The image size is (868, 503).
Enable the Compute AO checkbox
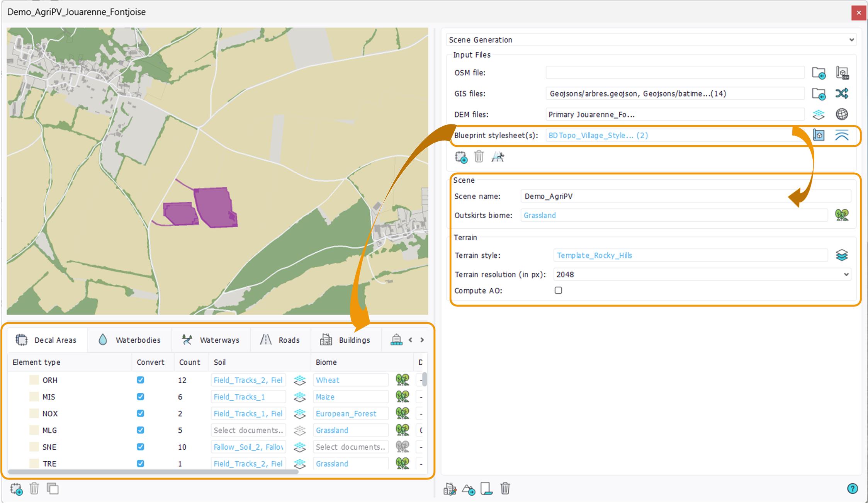(558, 291)
